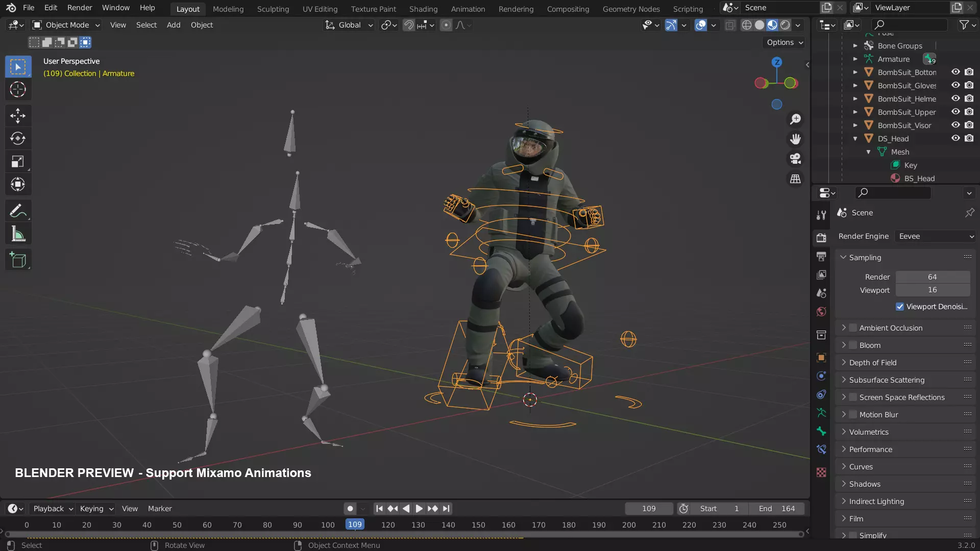Select the Measure tool
Image resolution: width=980 pixels, height=551 pixels.
(18, 234)
